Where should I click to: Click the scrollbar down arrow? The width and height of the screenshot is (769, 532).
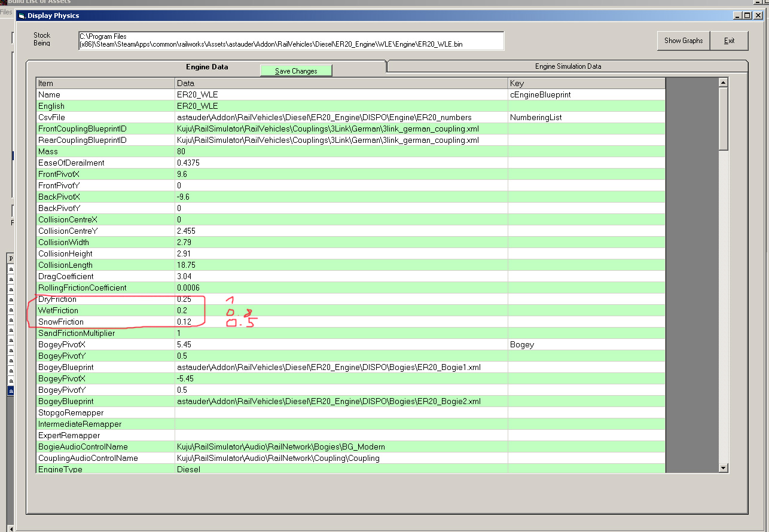tap(723, 467)
